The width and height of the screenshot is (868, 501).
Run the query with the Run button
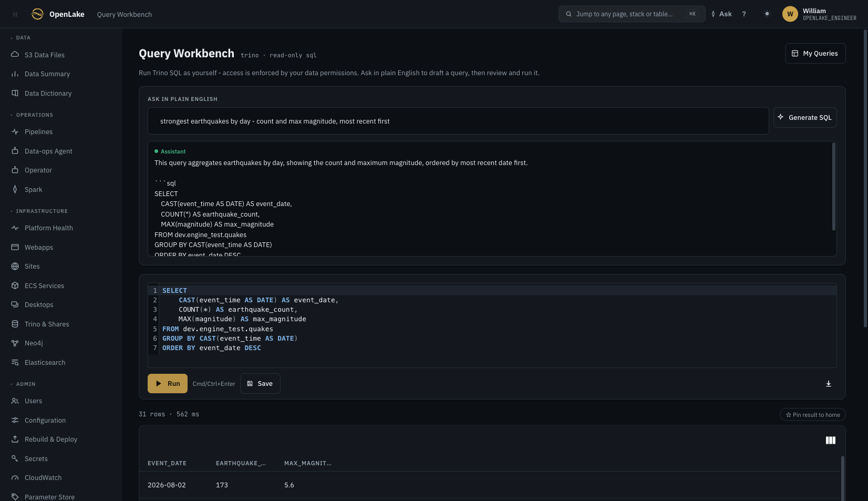168,384
